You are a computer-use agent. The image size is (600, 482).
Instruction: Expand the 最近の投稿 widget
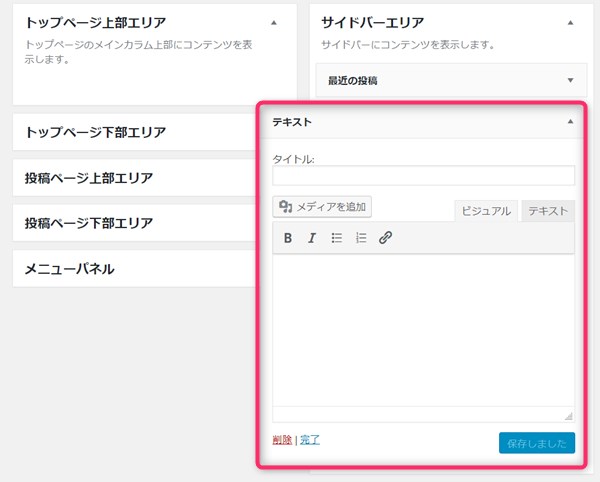coord(570,80)
